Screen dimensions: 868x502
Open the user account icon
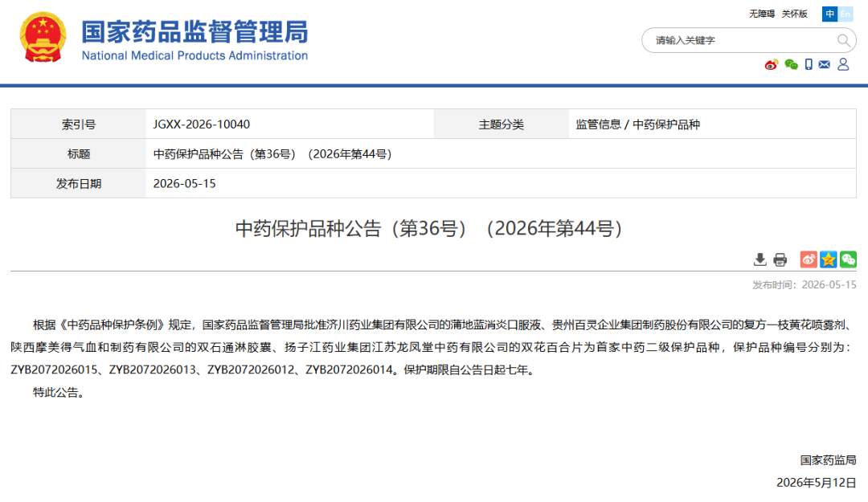[843, 65]
